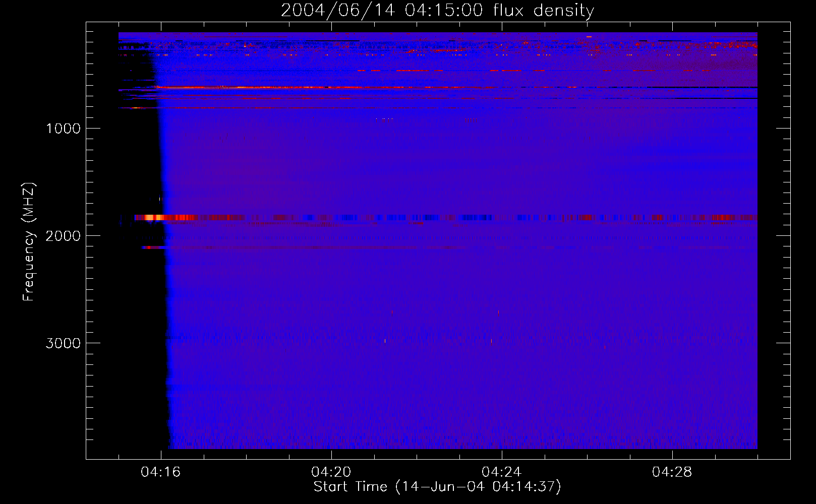Click the plot title "2004/06/14 04:15:00 flux density"
Image resolution: width=816 pixels, height=504 pixels.
coord(437,10)
